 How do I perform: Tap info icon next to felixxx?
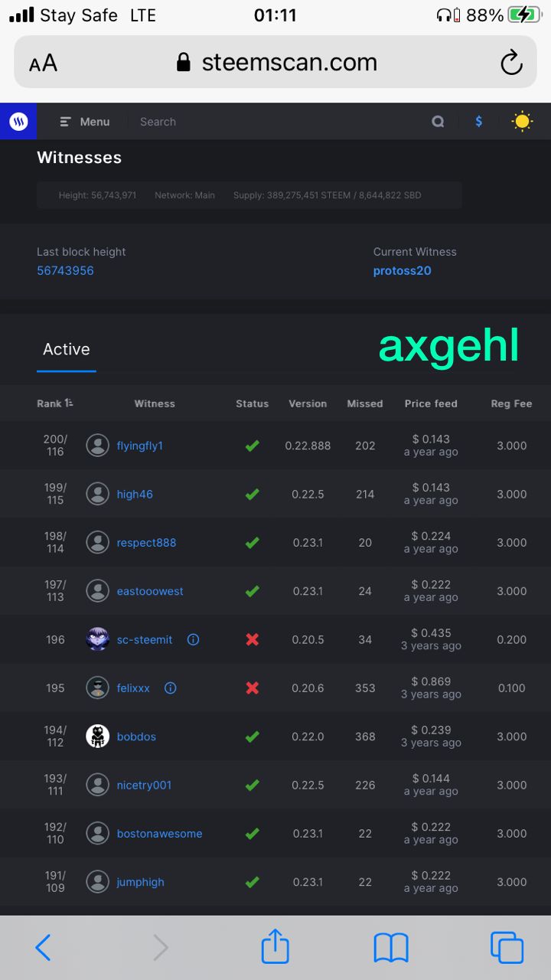pyautogui.click(x=171, y=688)
